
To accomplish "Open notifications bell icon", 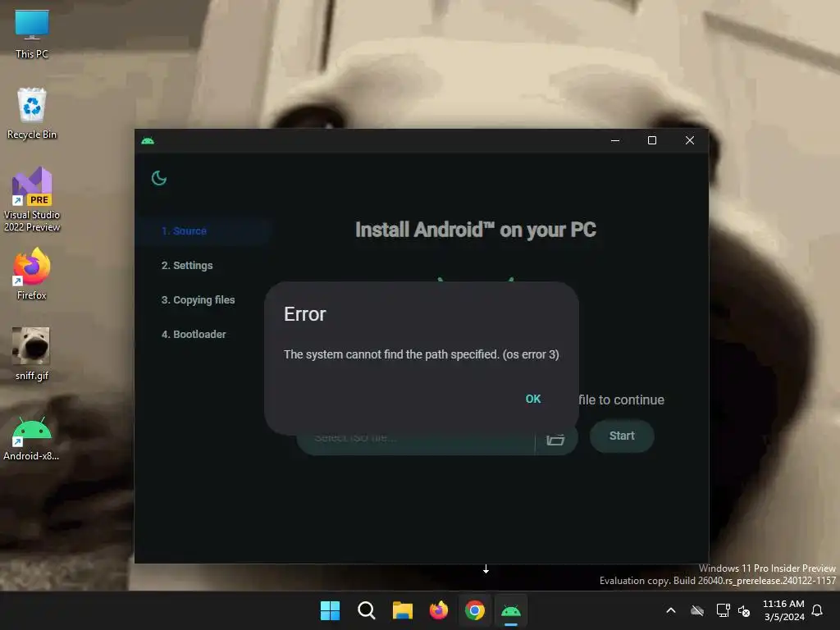I will [x=818, y=610].
